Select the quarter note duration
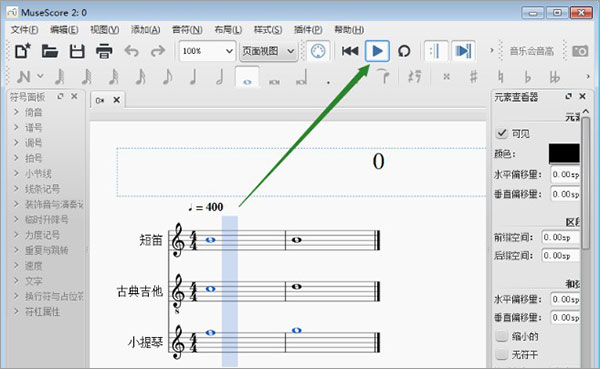Image resolution: width=600 pixels, height=369 pixels. [x=194, y=77]
